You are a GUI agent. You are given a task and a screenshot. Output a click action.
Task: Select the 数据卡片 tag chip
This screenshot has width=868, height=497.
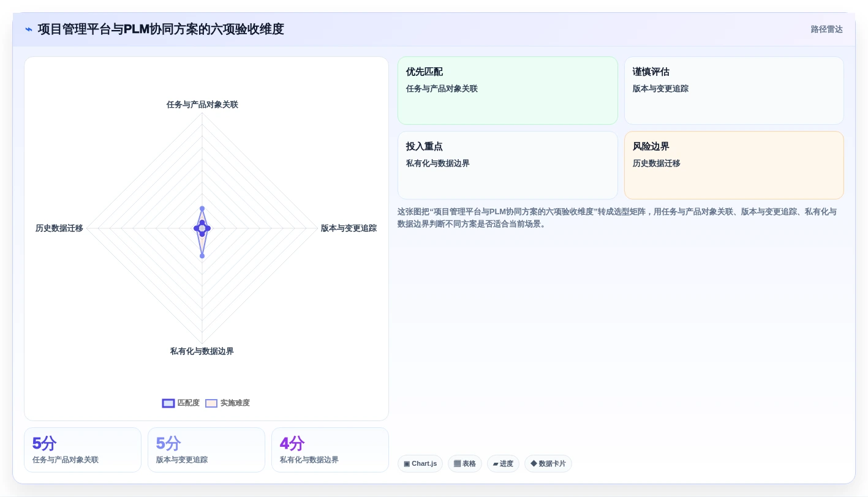click(548, 463)
